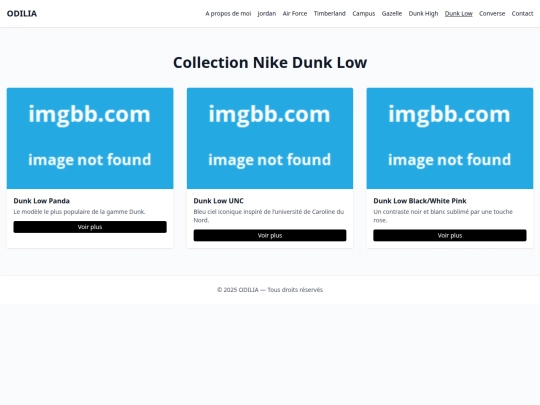
Task: Click the underlined Dunk Low nav link
Action: click(x=458, y=13)
